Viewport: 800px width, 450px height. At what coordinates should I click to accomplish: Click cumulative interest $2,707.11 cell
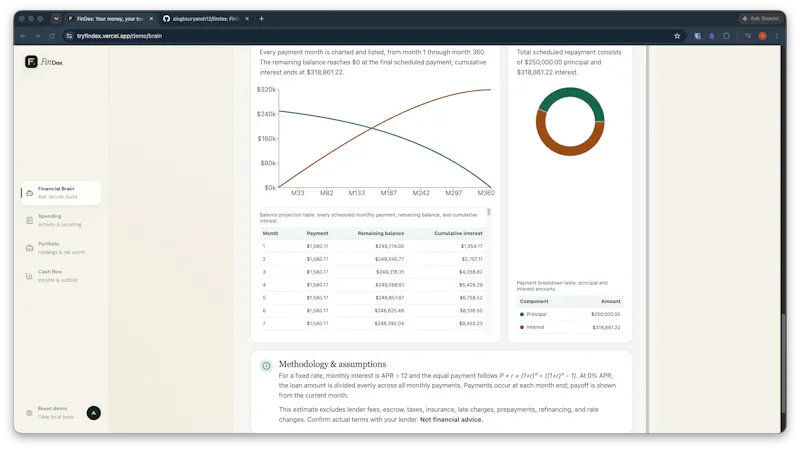471,259
